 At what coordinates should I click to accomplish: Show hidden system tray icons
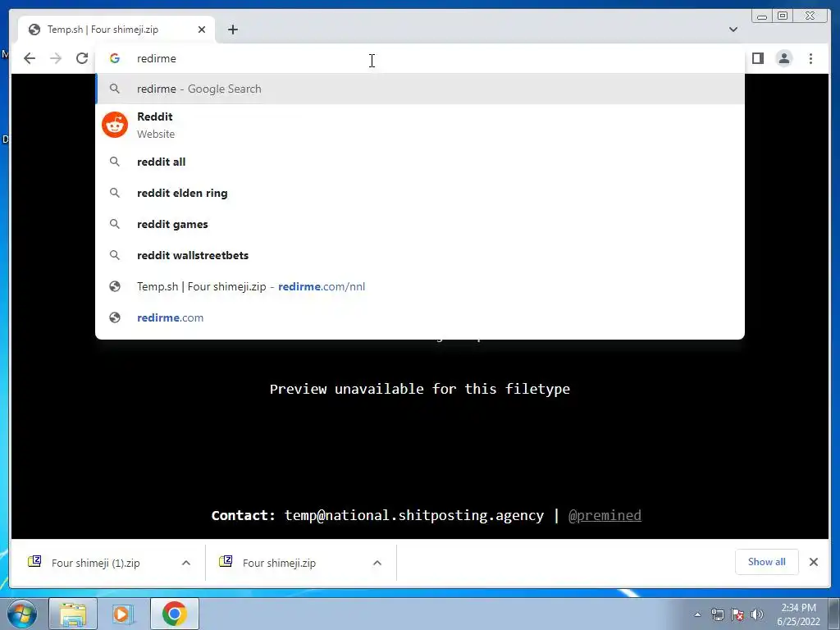(697, 614)
